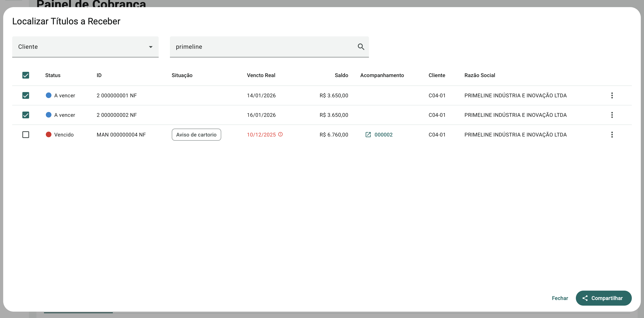Check the Vencido row checkbox
Screen dimensions: 644x318
tap(26, 135)
